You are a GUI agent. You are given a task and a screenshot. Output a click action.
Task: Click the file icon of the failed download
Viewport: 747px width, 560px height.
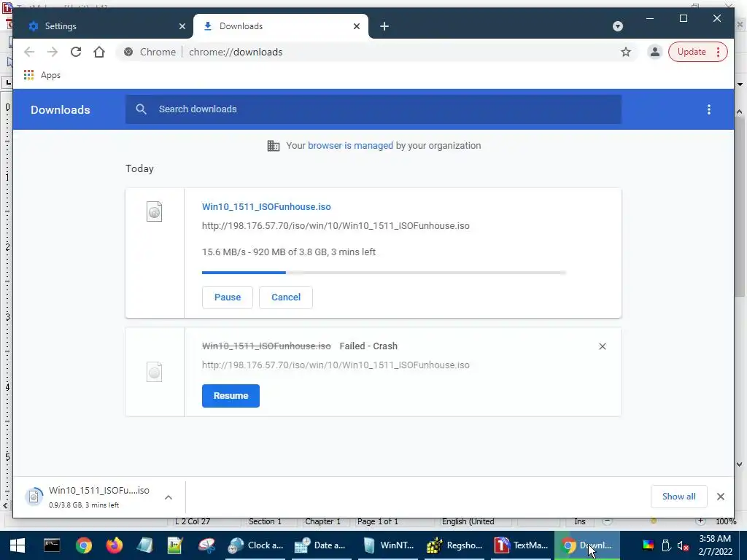tap(155, 372)
